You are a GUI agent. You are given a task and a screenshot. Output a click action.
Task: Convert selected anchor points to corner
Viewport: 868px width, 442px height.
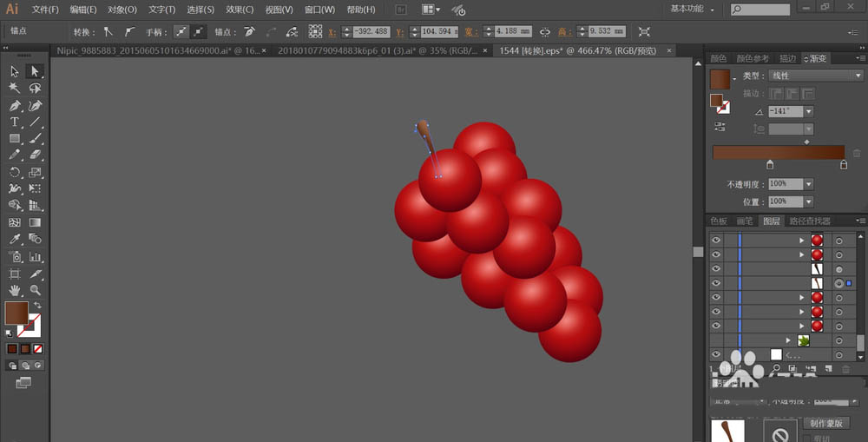108,32
